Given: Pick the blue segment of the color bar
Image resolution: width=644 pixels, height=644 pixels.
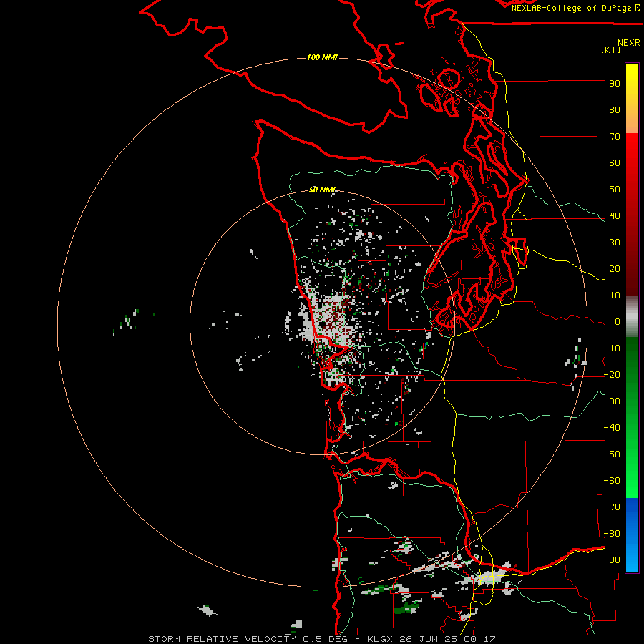Looking at the screenshot, I should point(632,535).
